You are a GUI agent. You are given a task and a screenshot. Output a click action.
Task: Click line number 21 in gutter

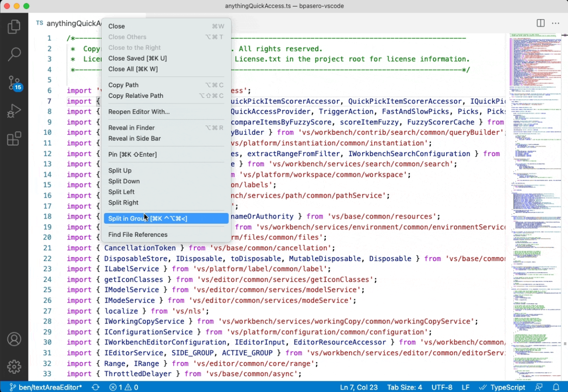[47, 248]
